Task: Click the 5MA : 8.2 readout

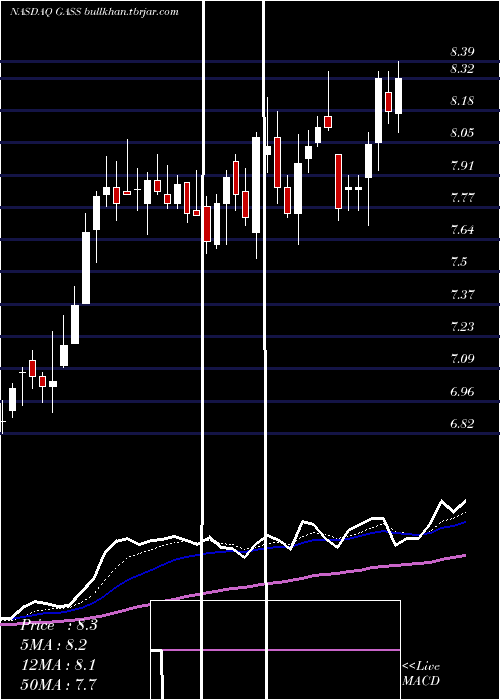Action: 54,645
